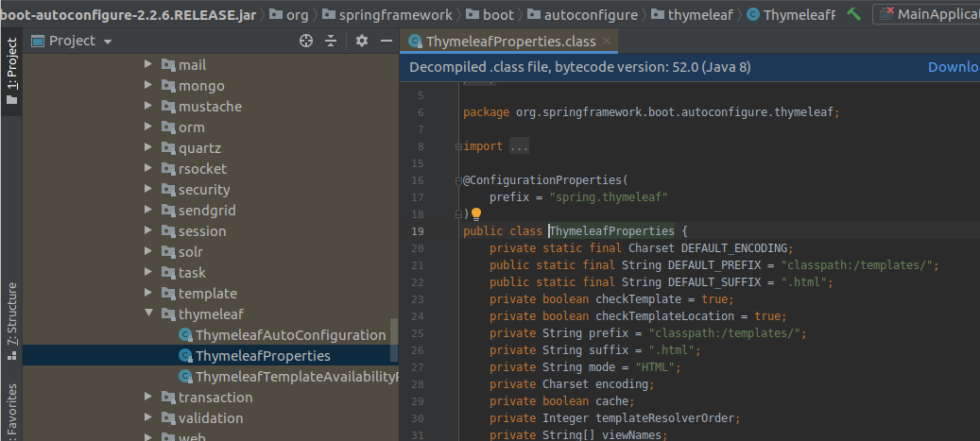
Task: Select the ThymeleafProperties.class editor tab
Action: coord(509,42)
